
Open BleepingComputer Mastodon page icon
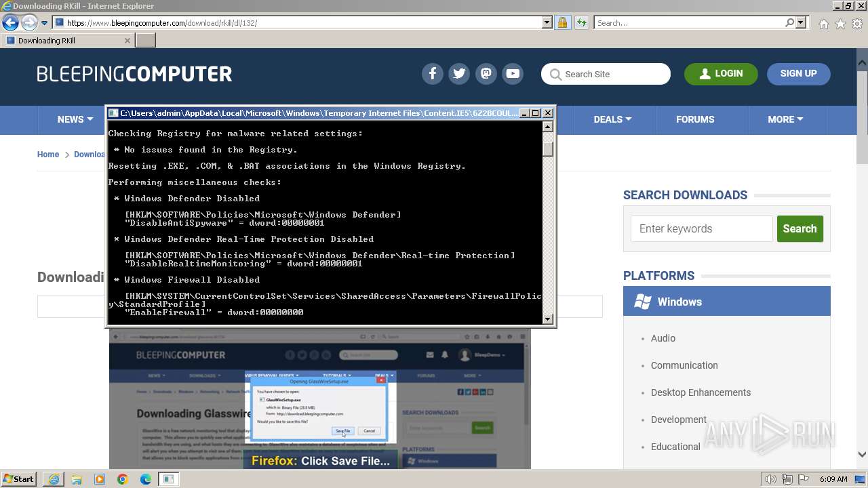tap(486, 74)
